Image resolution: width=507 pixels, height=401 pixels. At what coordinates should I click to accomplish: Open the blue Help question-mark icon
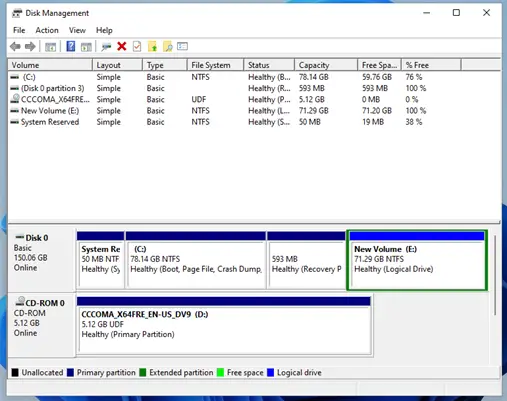71,46
